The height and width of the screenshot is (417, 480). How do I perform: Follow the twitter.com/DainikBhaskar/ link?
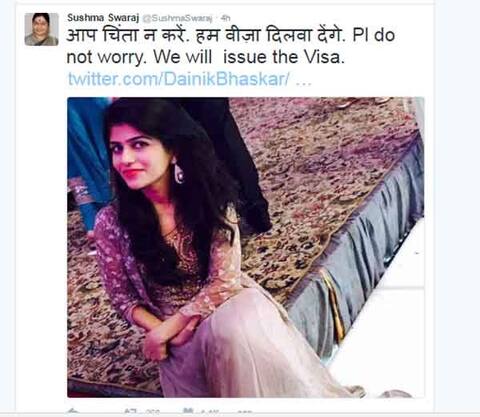pos(179,79)
